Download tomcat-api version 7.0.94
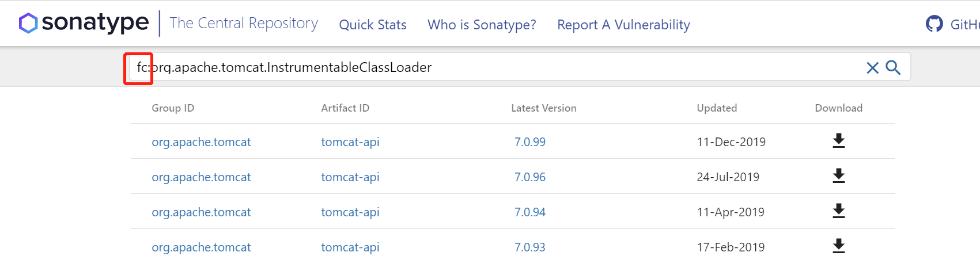 point(839,211)
